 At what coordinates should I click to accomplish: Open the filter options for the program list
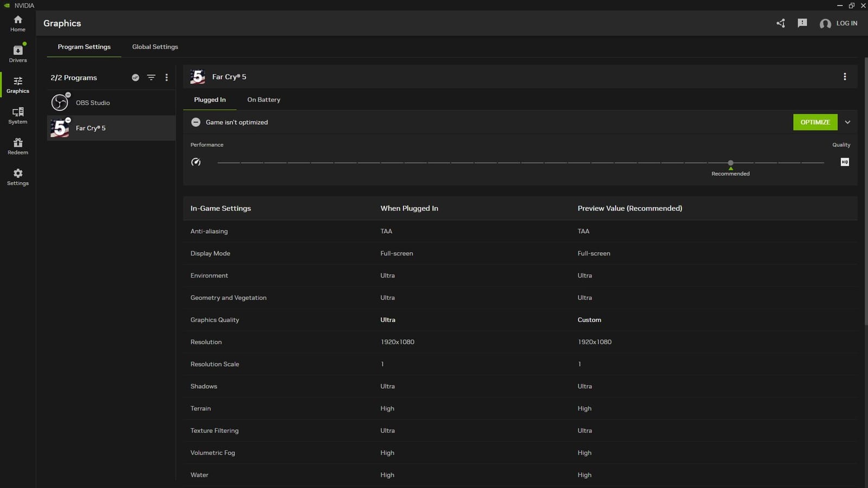pos(151,78)
